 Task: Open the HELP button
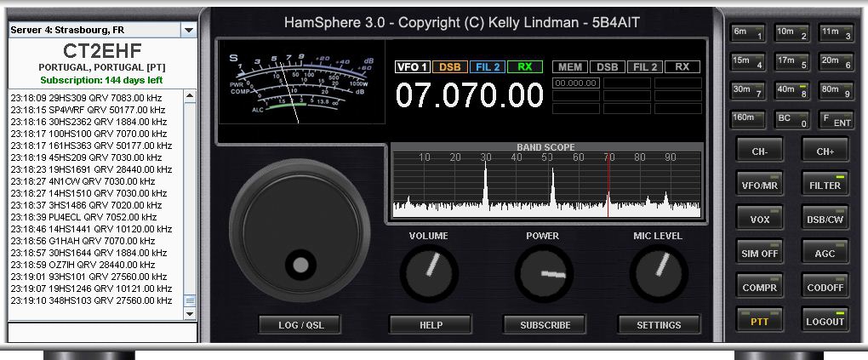(x=430, y=325)
